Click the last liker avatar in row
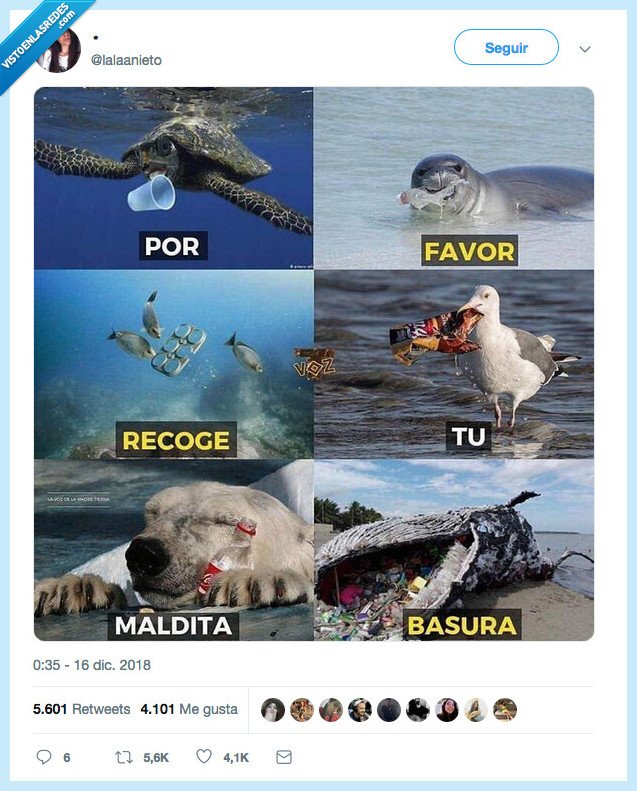Screen dimensions: 637x791 505,710
